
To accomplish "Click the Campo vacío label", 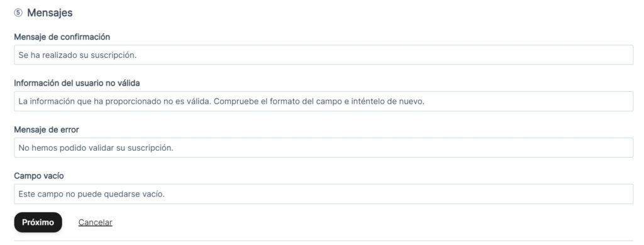I will [39, 176].
